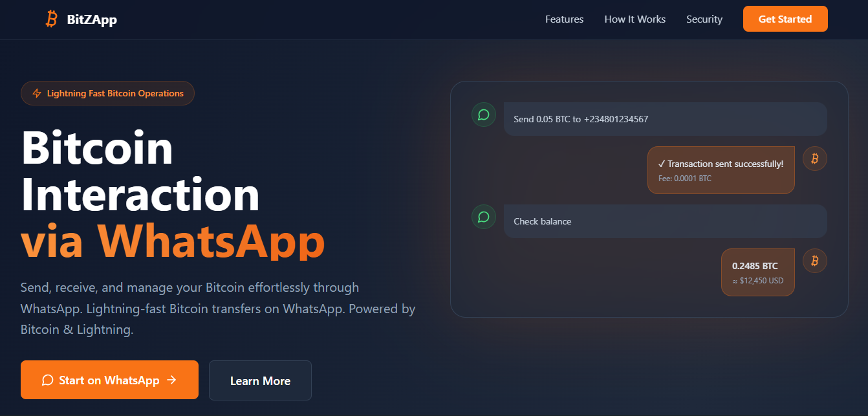Click the Start on WhatsApp button text
The height and width of the screenshot is (416, 868).
coord(109,380)
